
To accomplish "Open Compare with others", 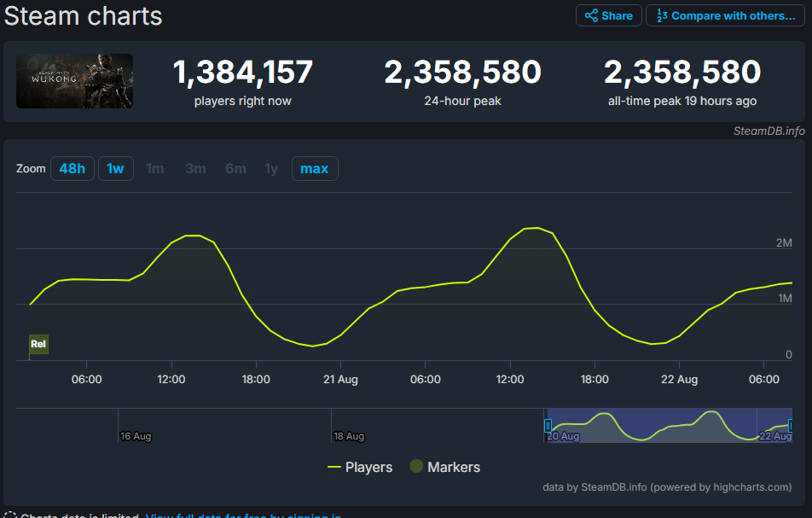I will click(725, 15).
